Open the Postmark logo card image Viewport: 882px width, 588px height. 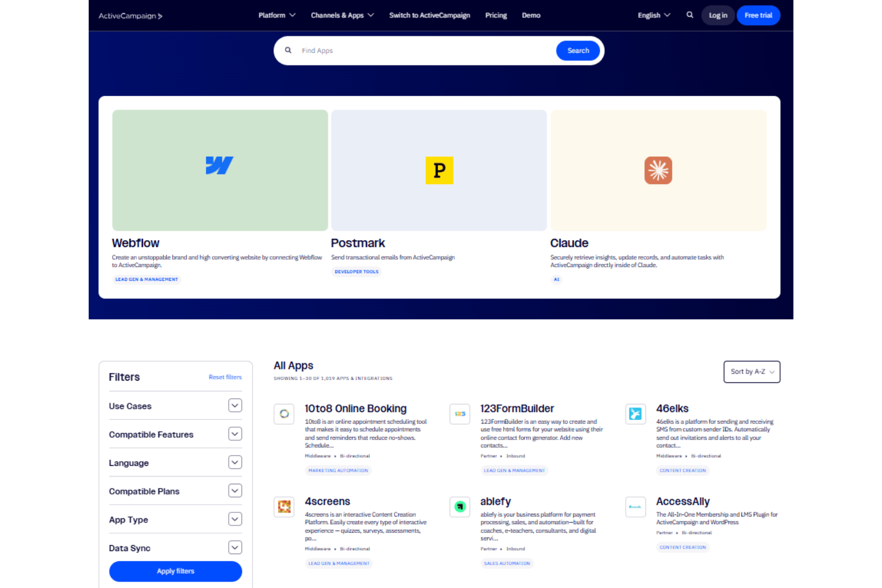click(439, 170)
